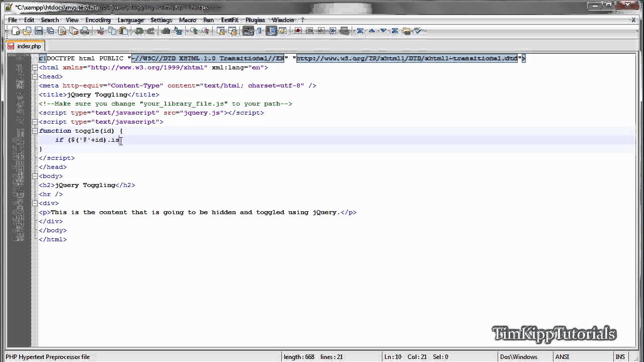
Task: Click the Dos\Windows line ending field
Action: 519,357
